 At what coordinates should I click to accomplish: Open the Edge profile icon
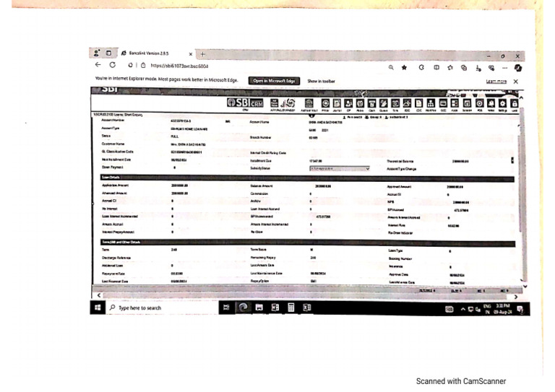pos(96,53)
